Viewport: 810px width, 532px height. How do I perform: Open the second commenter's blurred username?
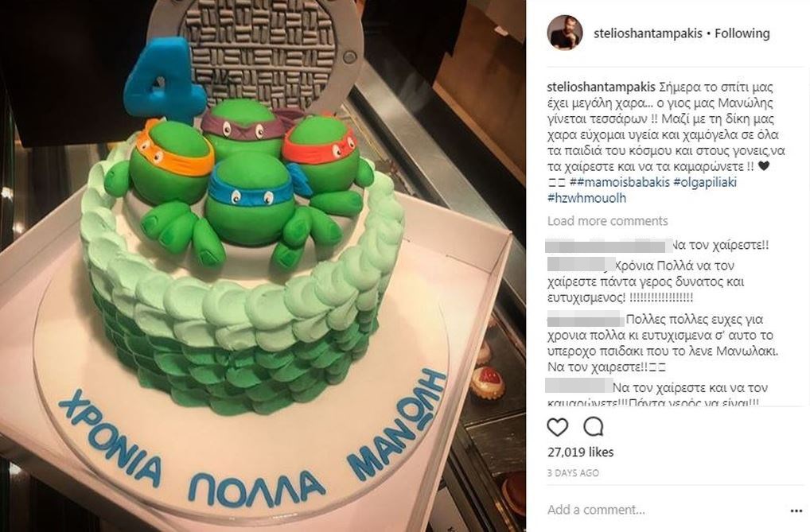click(x=581, y=265)
